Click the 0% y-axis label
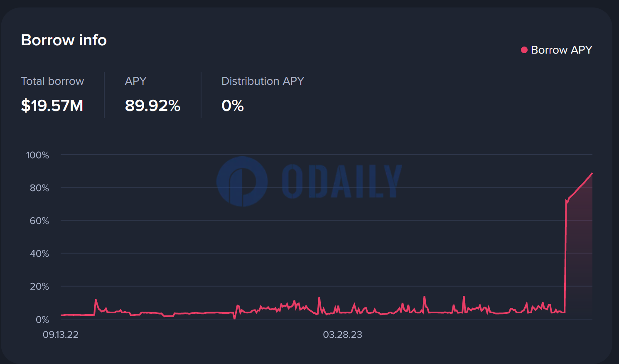 point(42,320)
